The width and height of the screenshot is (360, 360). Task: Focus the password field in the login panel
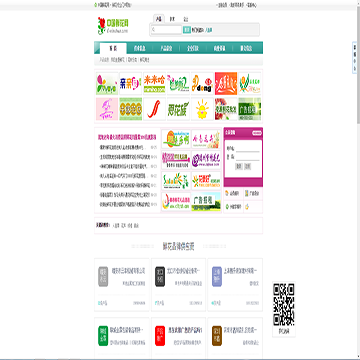247,157
